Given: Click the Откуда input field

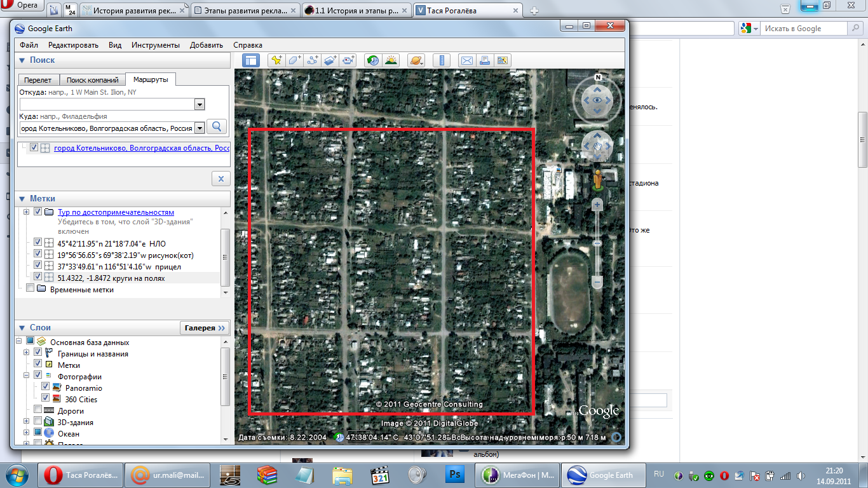Looking at the screenshot, I should [x=107, y=104].
